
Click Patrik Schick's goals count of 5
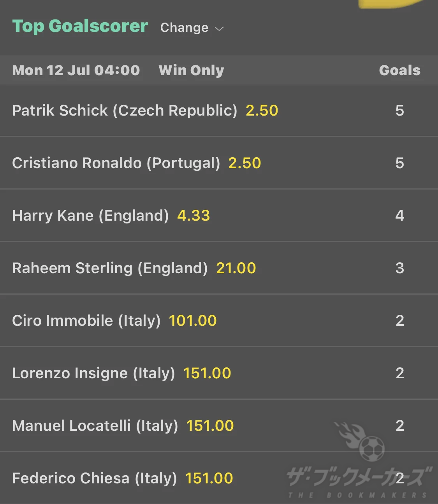click(400, 111)
